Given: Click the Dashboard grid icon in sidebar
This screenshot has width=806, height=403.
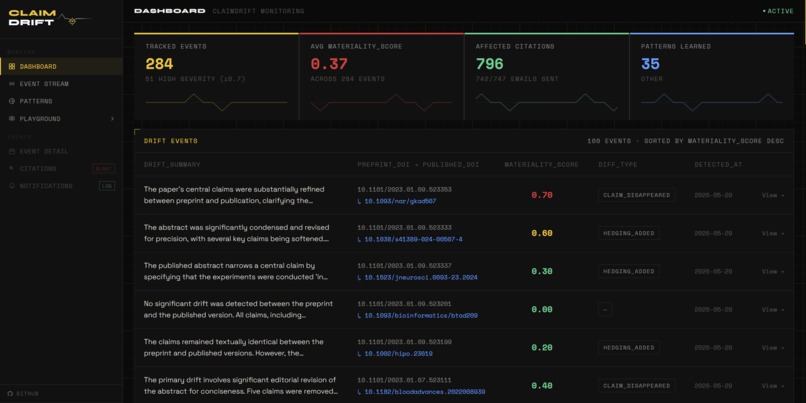Looking at the screenshot, I should (x=12, y=66).
